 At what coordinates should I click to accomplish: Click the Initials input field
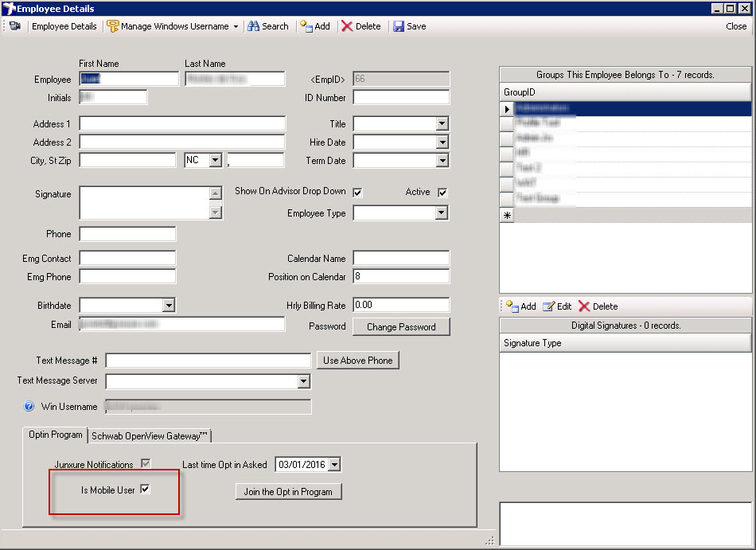pyautogui.click(x=113, y=97)
